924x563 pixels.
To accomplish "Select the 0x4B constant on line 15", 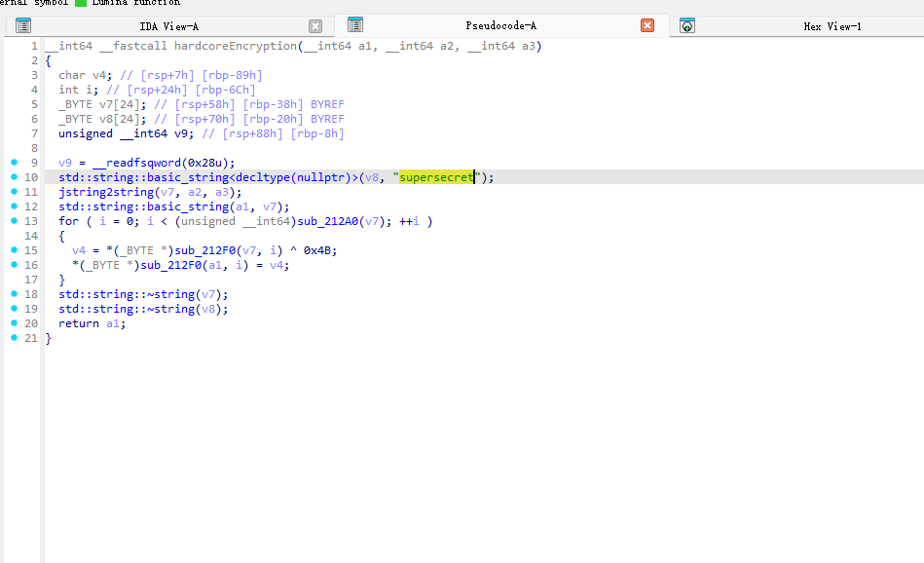I will [x=318, y=250].
